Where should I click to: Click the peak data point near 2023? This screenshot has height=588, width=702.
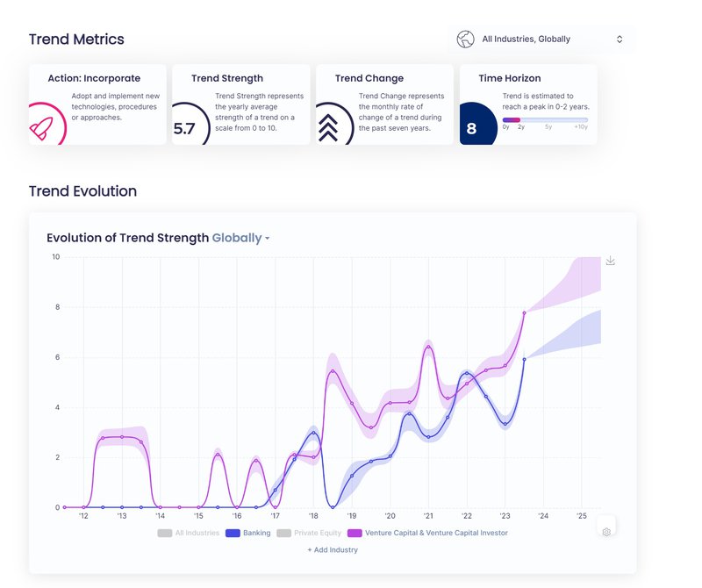524,312
